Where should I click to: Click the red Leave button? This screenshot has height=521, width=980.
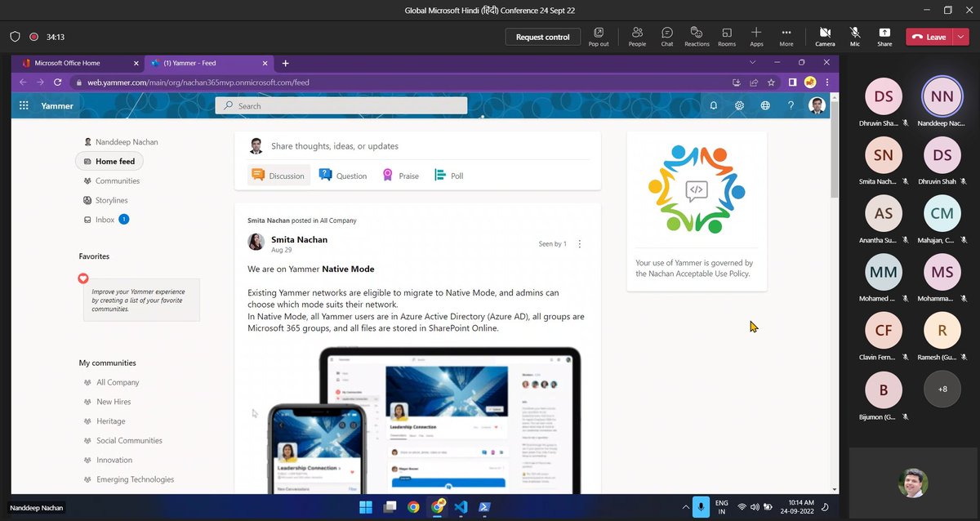[x=929, y=37]
